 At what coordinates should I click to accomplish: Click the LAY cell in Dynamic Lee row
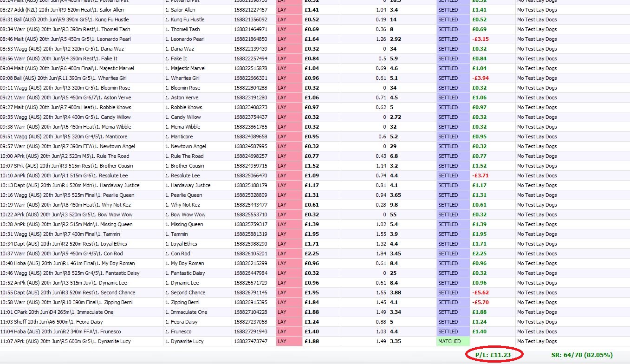pos(289,283)
